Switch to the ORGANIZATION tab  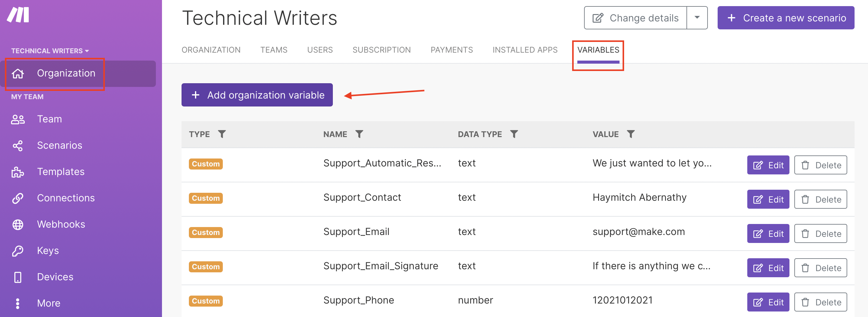click(211, 50)
